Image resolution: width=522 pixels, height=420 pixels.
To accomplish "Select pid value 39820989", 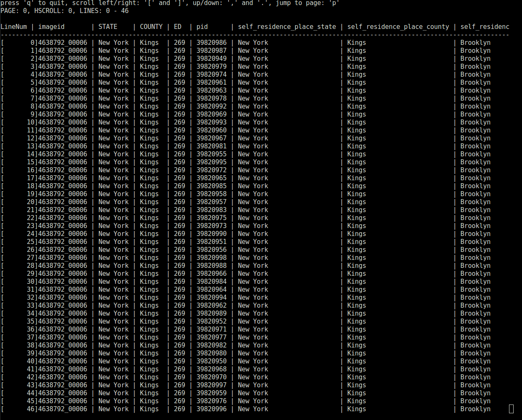I will pos(212,313).
